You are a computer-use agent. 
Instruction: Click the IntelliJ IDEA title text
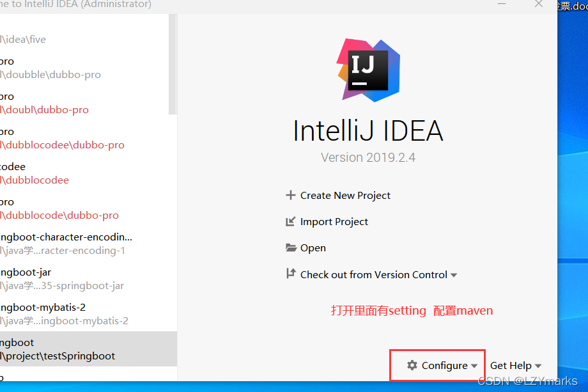coord(368,130)
